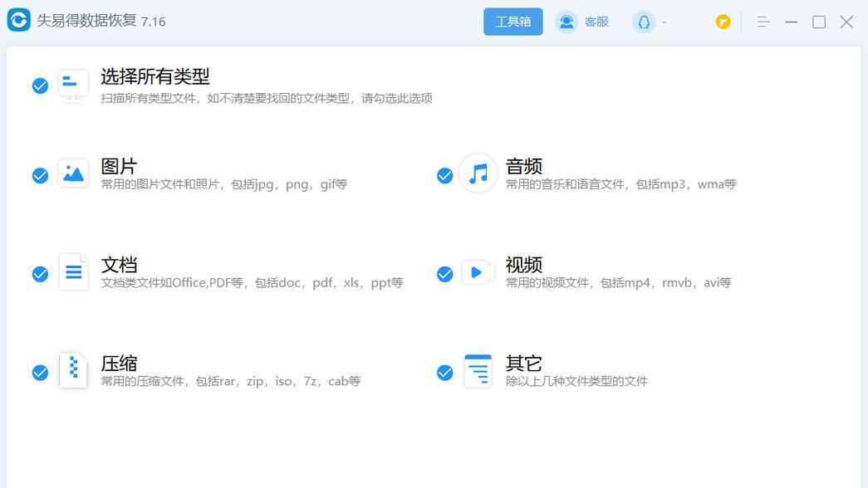Toggle the 图片 checkbox
Screen dimensions: 868x488
40,175
